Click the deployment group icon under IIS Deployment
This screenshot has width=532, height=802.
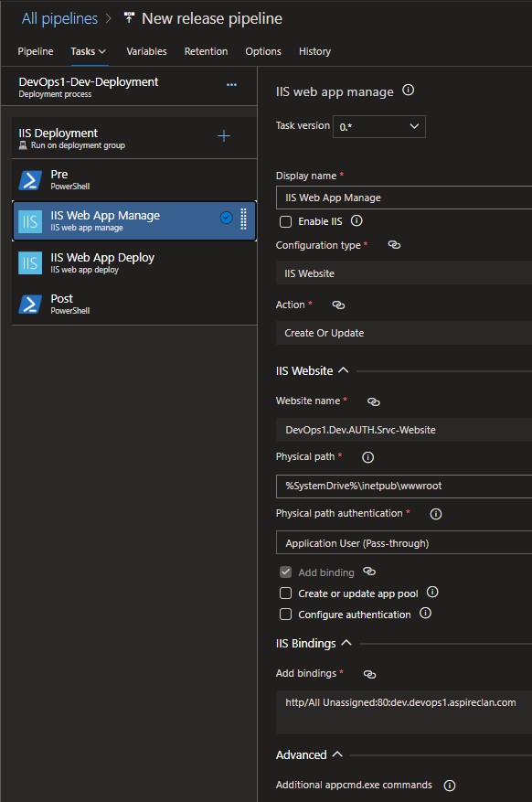[23, 145]
